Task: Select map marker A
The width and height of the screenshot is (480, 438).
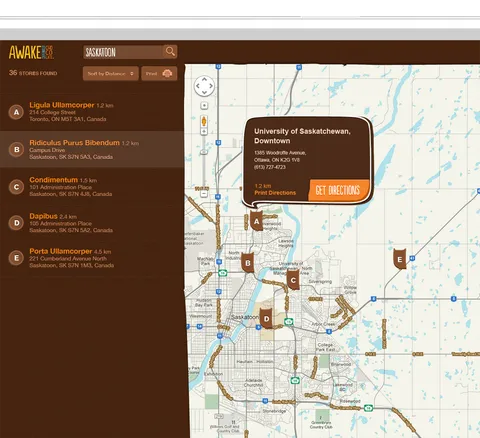Action: (256, 221)
